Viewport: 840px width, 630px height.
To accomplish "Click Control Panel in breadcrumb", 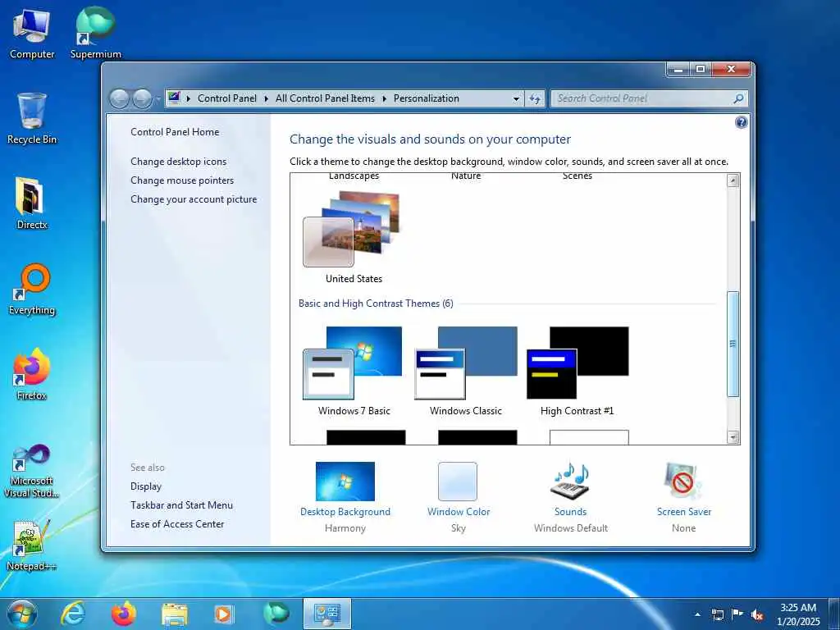I will pos(227,98).
